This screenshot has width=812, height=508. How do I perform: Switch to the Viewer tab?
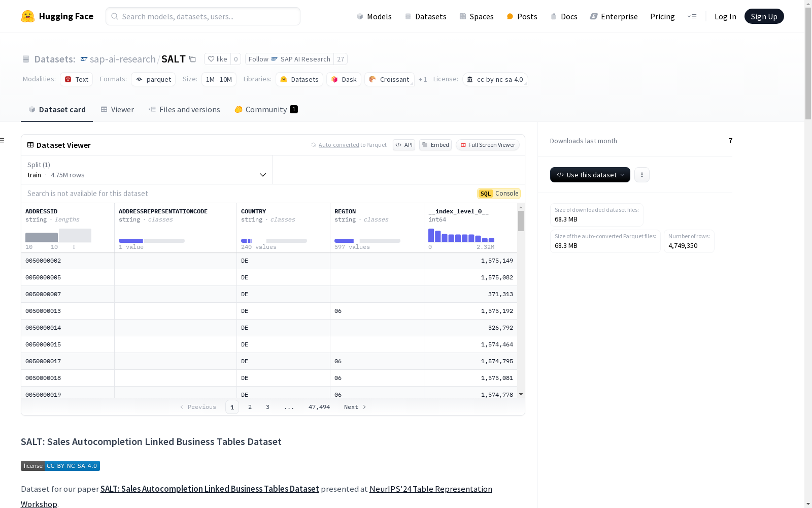[117, 110]
